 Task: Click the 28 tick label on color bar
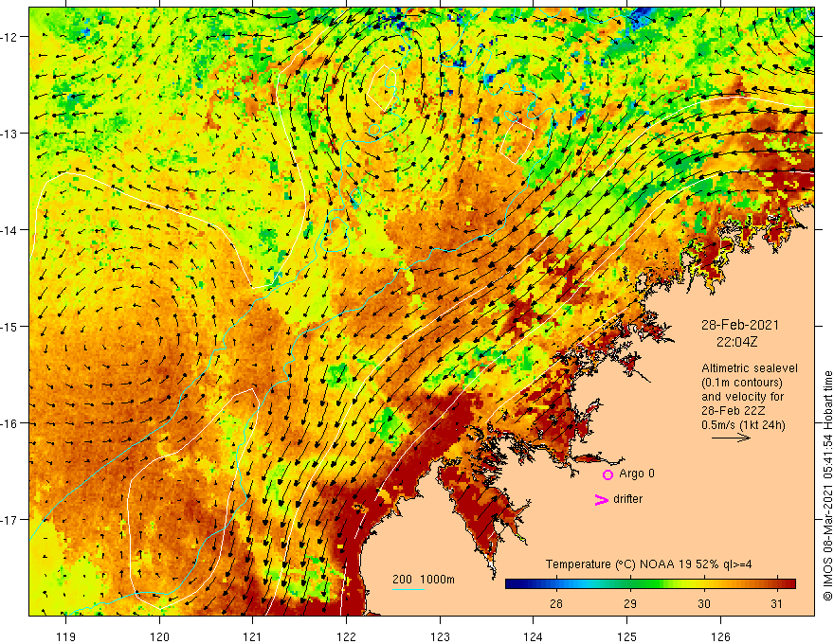pyautogui.click(x=556, y=603)
